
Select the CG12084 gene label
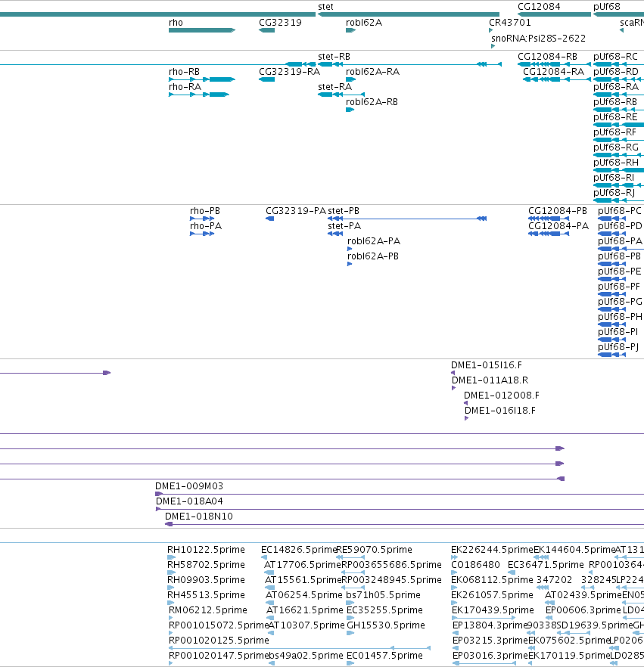coord(539,7)
